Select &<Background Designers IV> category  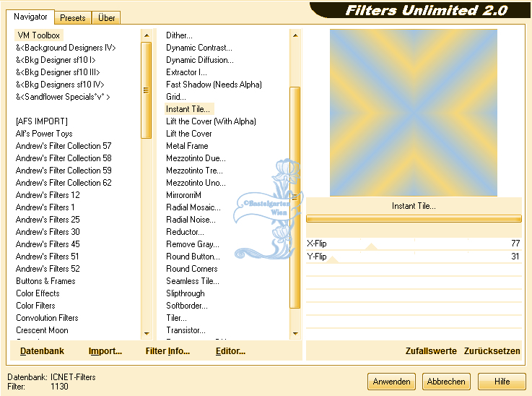click(66, 48)
